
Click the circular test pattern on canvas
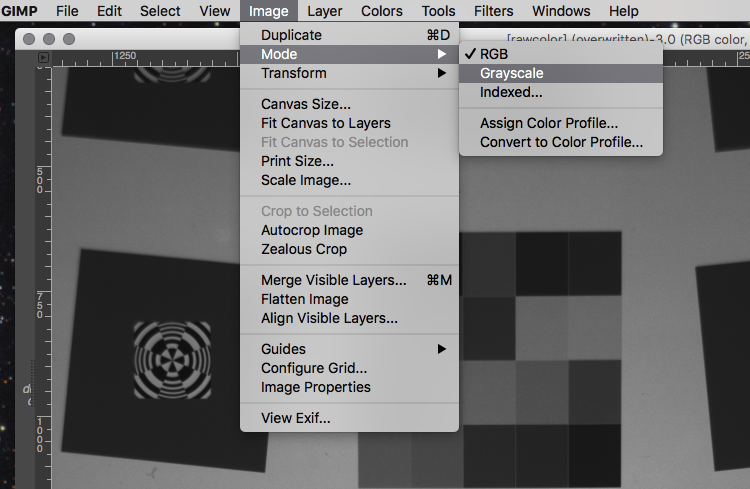(172, 360)
